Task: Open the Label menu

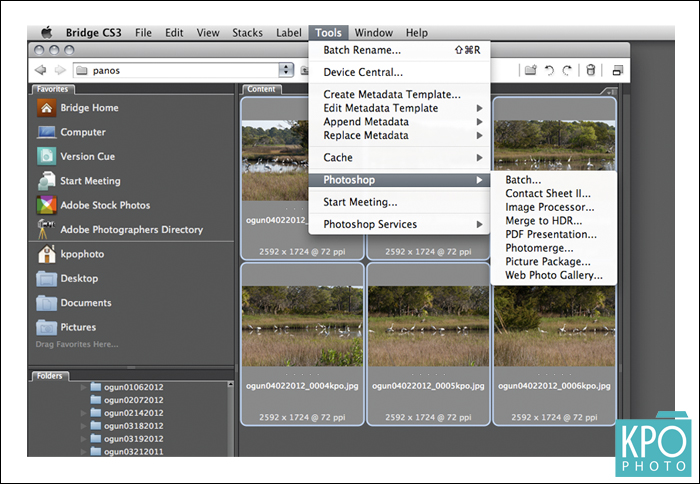Action: tap(289, 33)
